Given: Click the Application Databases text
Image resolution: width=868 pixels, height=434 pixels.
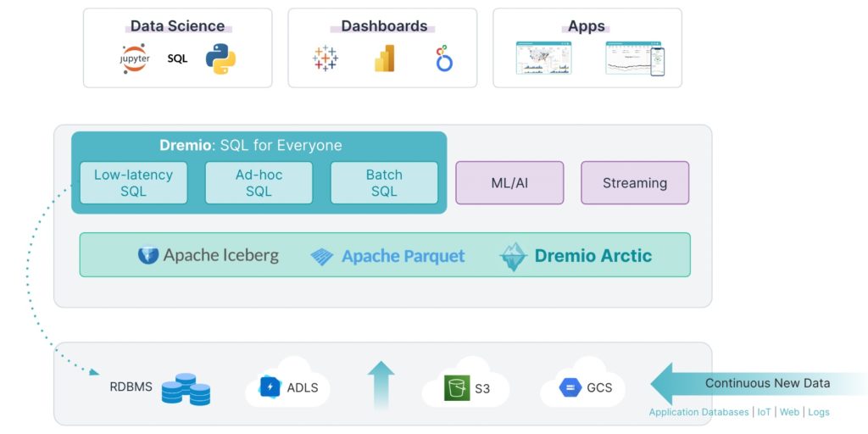Looking at the screenshot, I should [698, 413].
